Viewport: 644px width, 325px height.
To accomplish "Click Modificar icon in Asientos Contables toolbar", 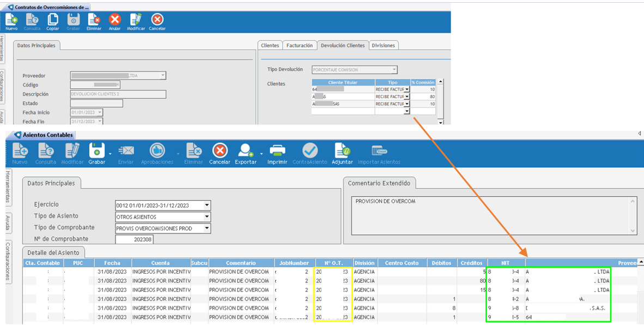I will [72, 151].
